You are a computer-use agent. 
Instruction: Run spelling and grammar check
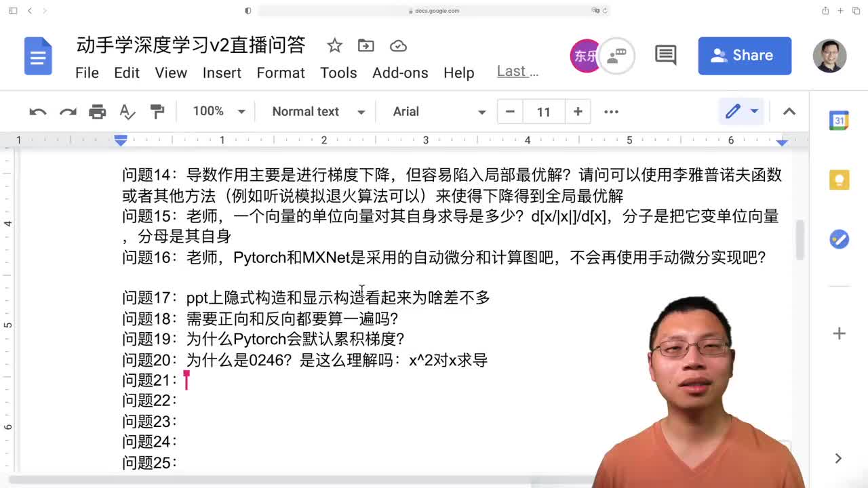(x=127, y=112)
